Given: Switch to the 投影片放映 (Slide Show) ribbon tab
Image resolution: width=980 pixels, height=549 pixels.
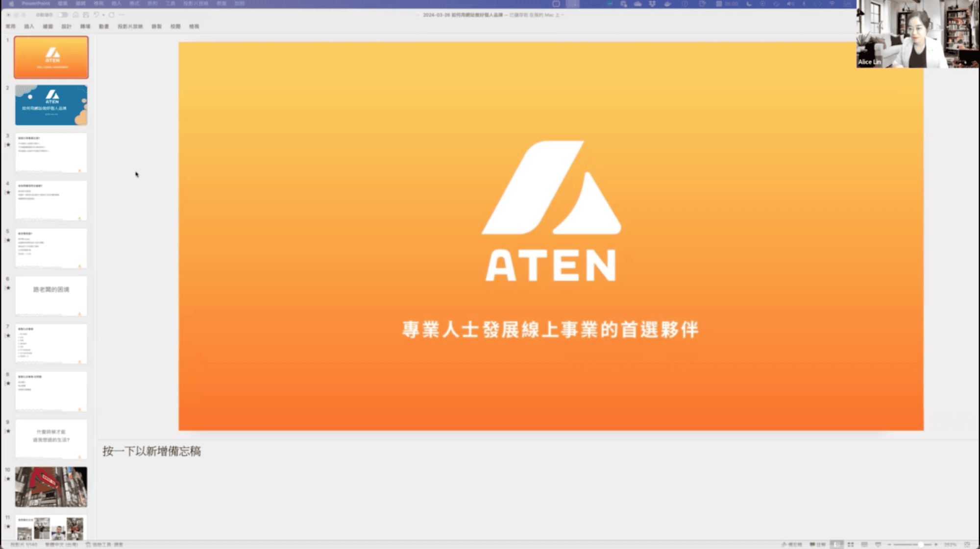Looking at the screenshot, I should click(130, 26).
